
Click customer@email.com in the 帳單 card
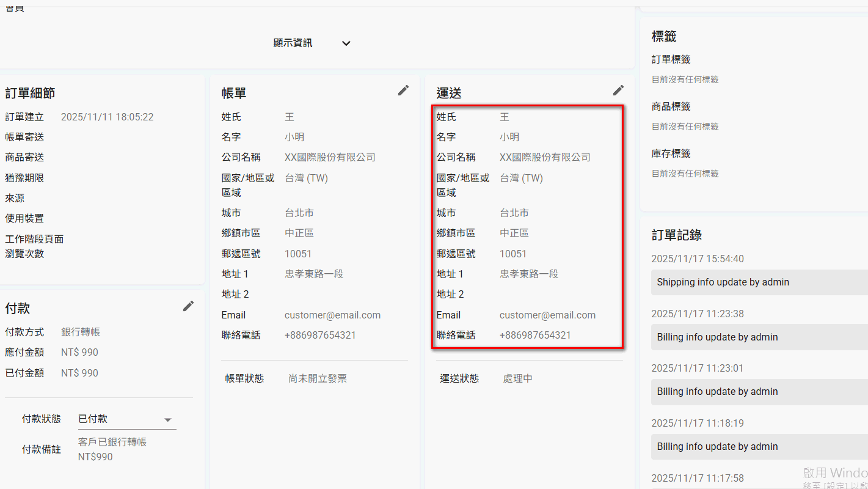coord(332,315)
